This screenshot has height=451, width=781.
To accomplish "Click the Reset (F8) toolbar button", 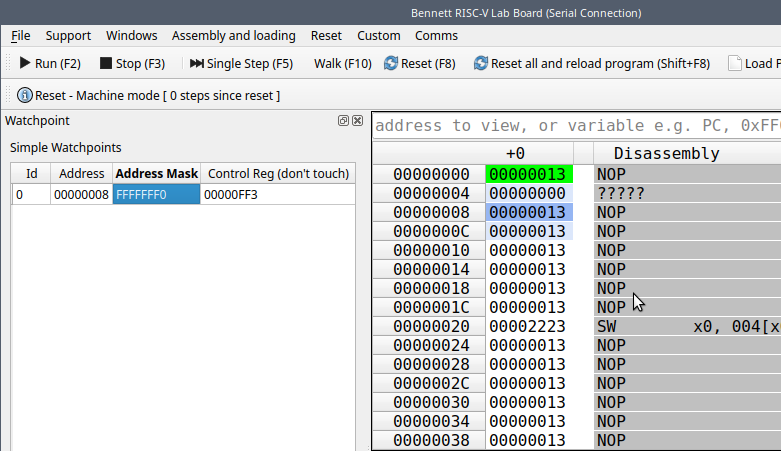I will pyautogui.click(x=419, y=63).
